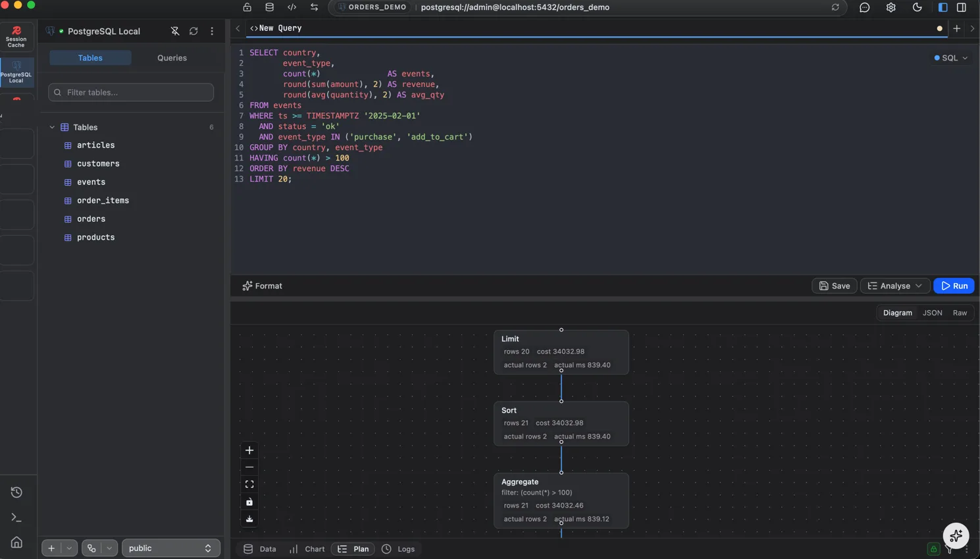Unpin the PostgreSQL Local sidebar panel

click(175, 31)
